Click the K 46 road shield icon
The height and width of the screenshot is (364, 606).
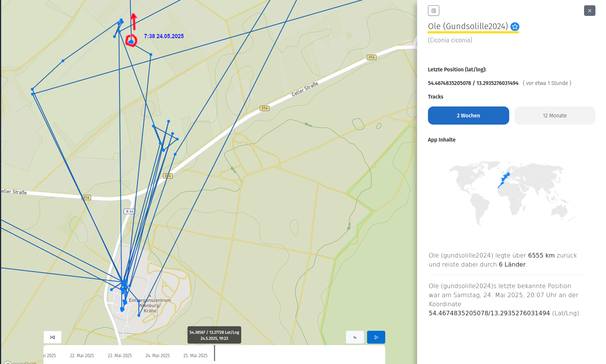coord(129,211)
